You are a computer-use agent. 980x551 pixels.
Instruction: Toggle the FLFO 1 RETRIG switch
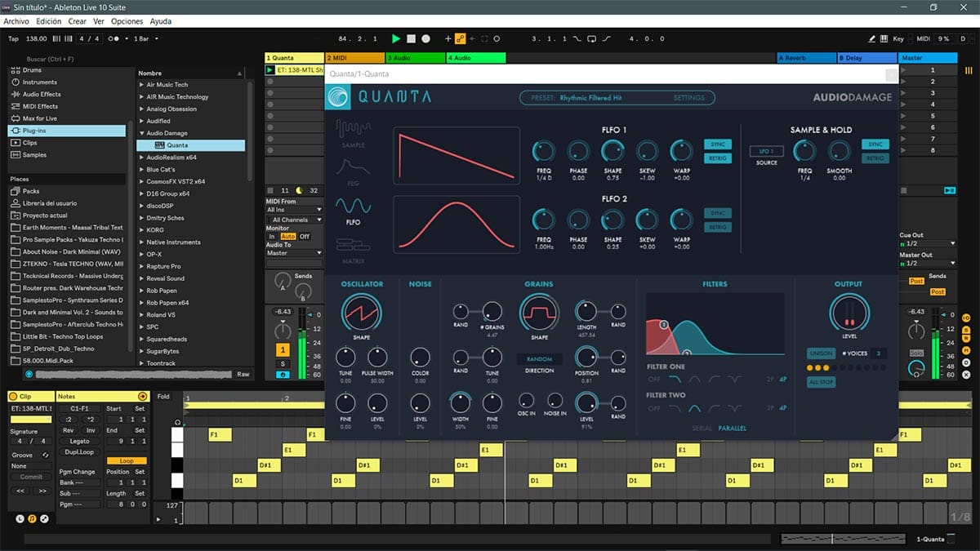click(x=717, y=158)
